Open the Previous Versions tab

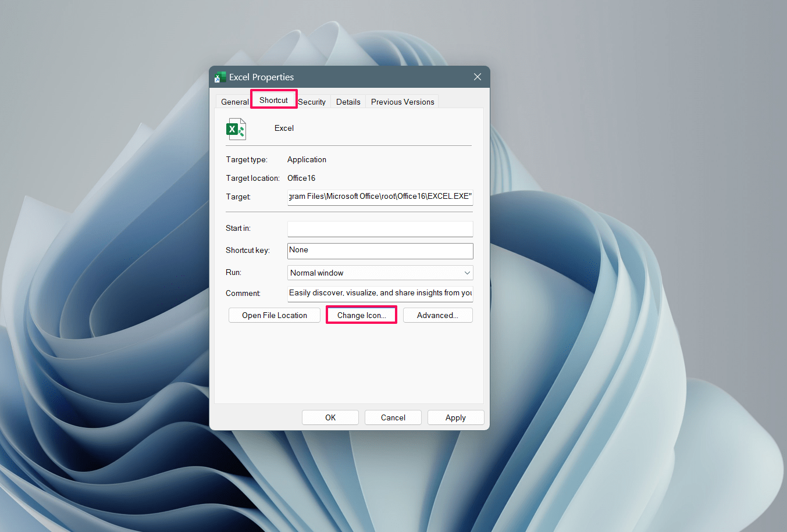point(403,102)
